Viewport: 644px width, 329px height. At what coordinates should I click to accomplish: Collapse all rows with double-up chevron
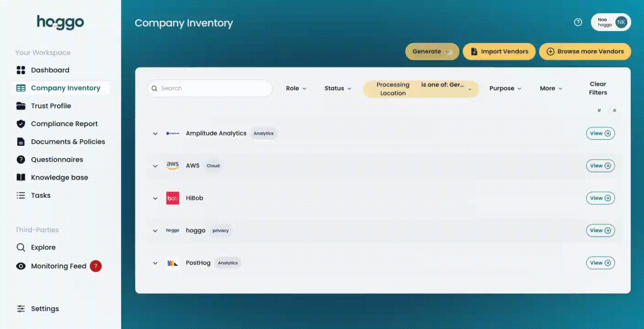[614, 111]
